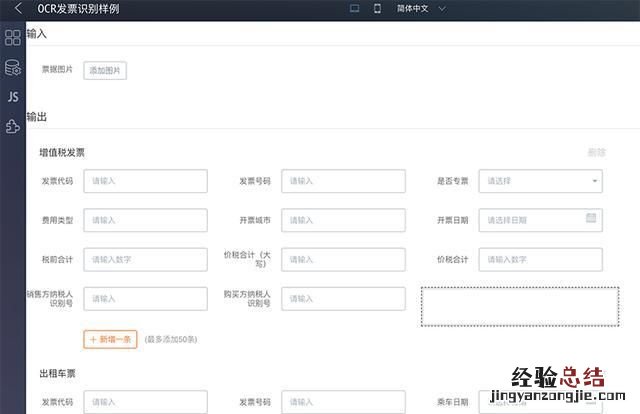Click the 税前合计 number input
This screenshot has width=640, height=414.
145,259
